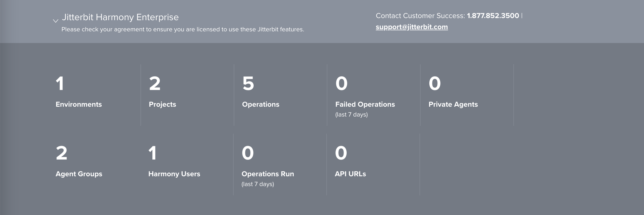Click the Jitterbit Harmony Enterprise heading
Viewport: 644px width, 215px height.
[x=120, y=17]
